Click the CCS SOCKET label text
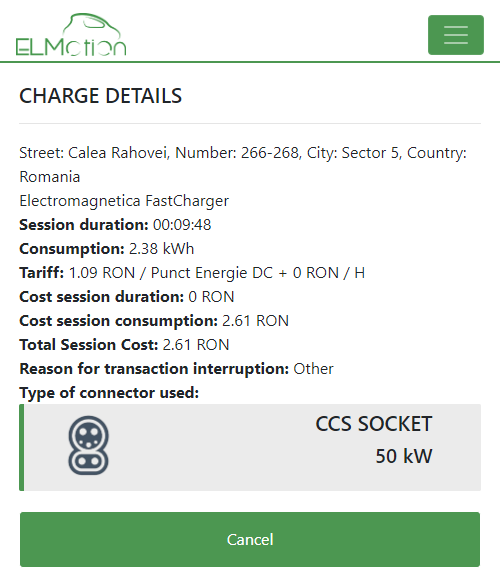The height and width of the screenshot is (581, 500). pos(374,424)
